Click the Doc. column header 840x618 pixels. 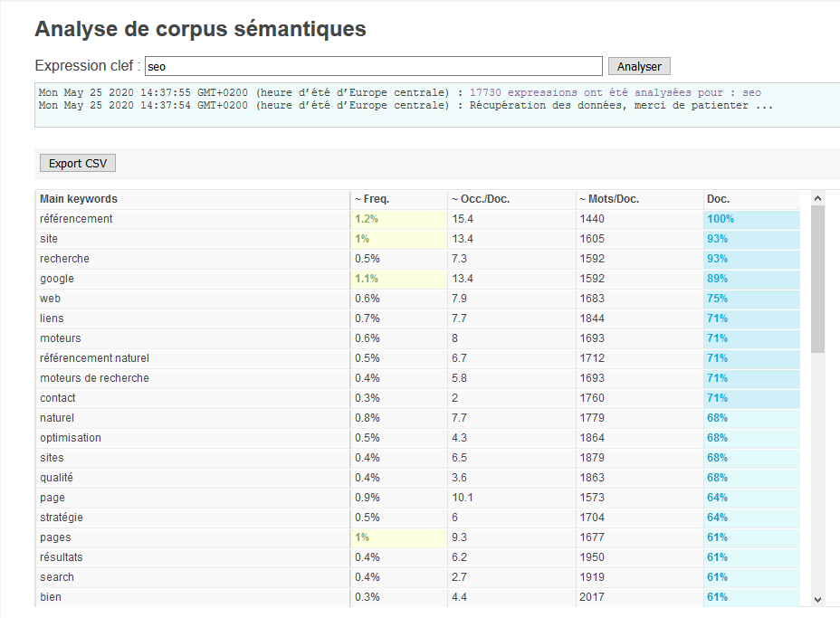[751, 199]
